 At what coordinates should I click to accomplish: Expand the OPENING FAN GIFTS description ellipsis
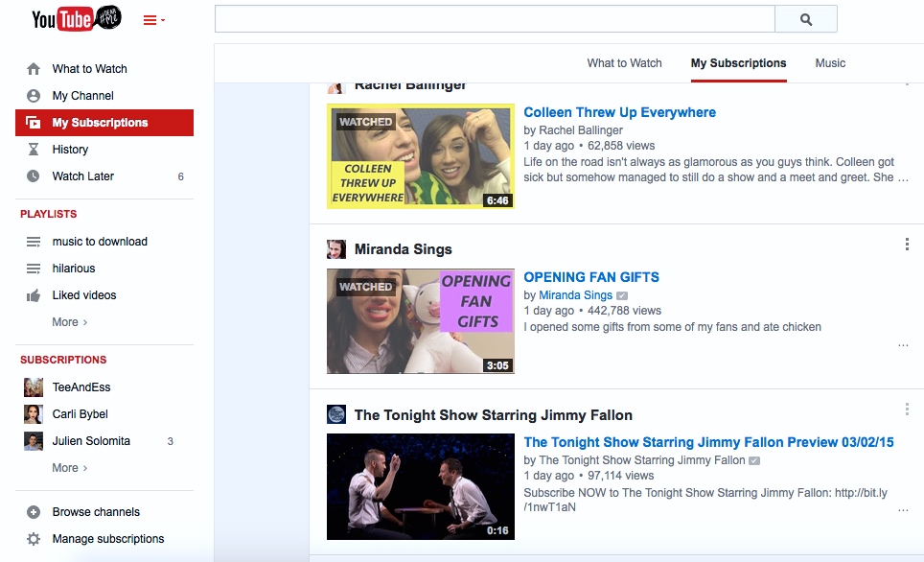(903, 345)
